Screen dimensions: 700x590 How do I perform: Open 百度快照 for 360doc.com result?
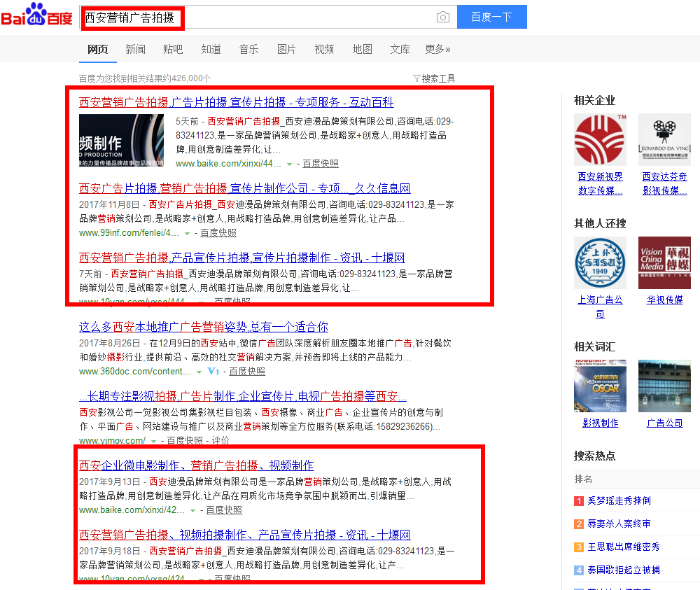(x=247, y=372)
